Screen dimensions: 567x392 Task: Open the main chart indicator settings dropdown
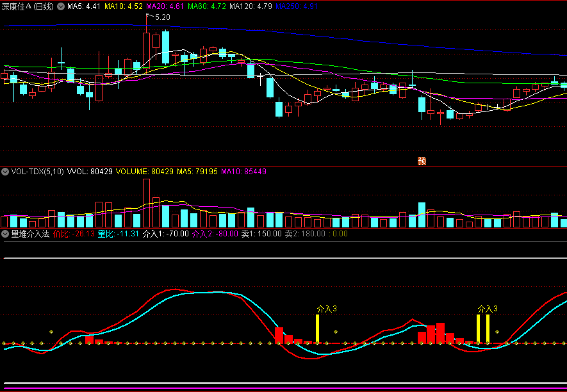point(61,6)
